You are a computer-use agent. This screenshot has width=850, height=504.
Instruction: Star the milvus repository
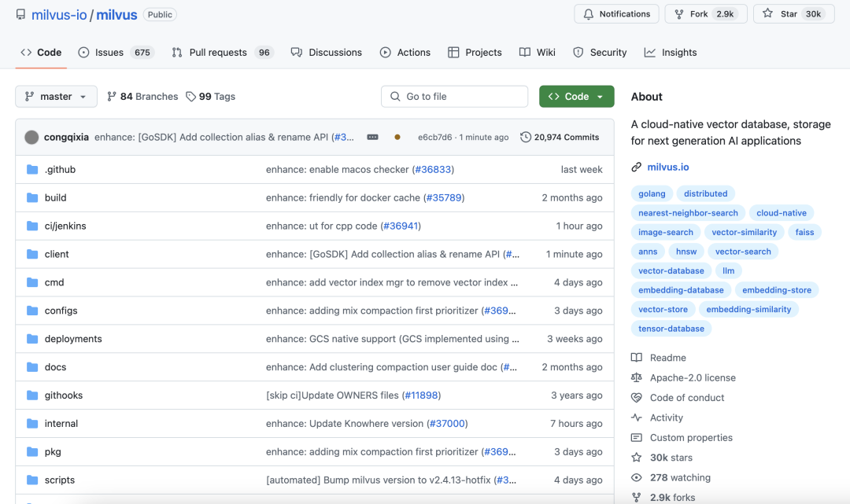pos(794,14)
